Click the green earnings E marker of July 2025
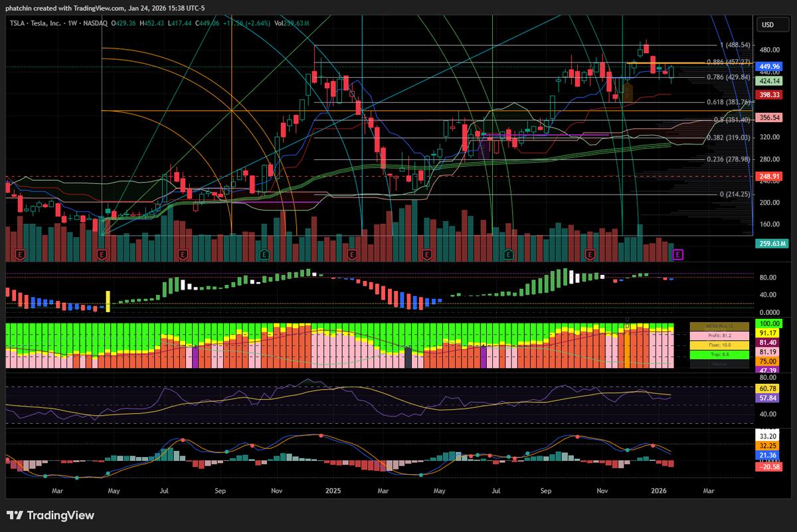797x532 pixels. pos(509,254)
